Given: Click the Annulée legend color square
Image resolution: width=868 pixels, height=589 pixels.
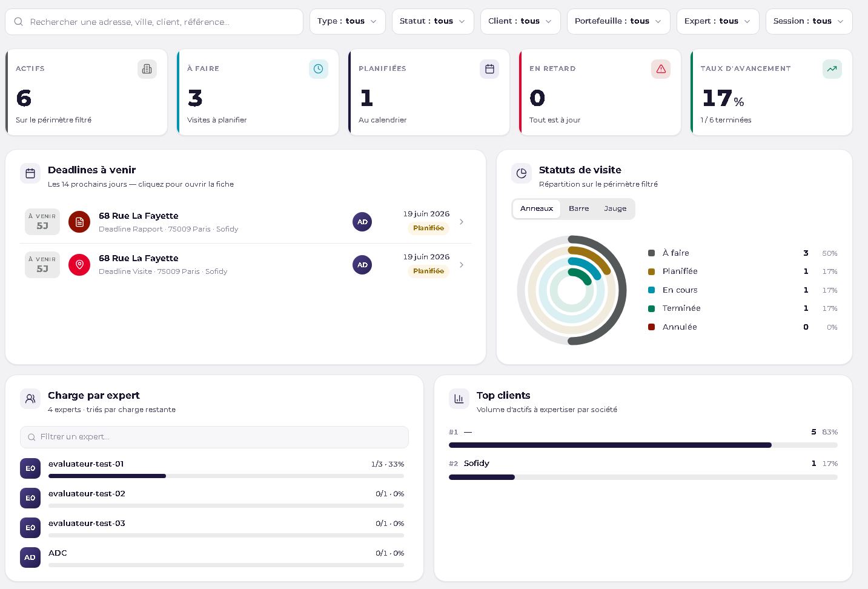Looking at the screenshot, I should pyautogui.click(x=651, y=327).
